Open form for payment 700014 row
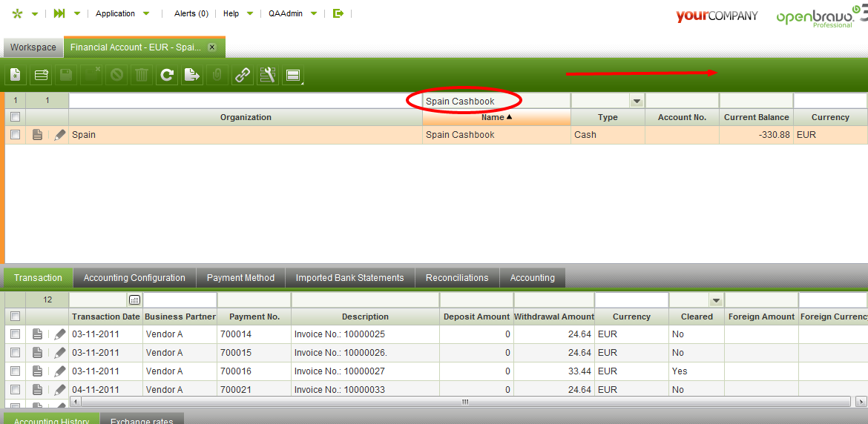 click(37, 334)
